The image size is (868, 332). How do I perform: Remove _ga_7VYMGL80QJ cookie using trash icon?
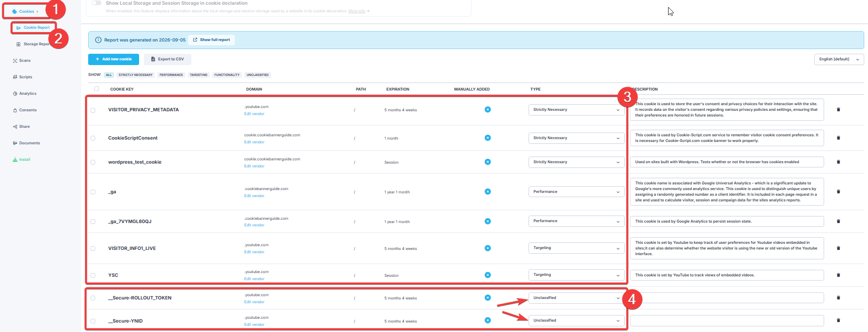pyautogui.click(x=838, y=221)
